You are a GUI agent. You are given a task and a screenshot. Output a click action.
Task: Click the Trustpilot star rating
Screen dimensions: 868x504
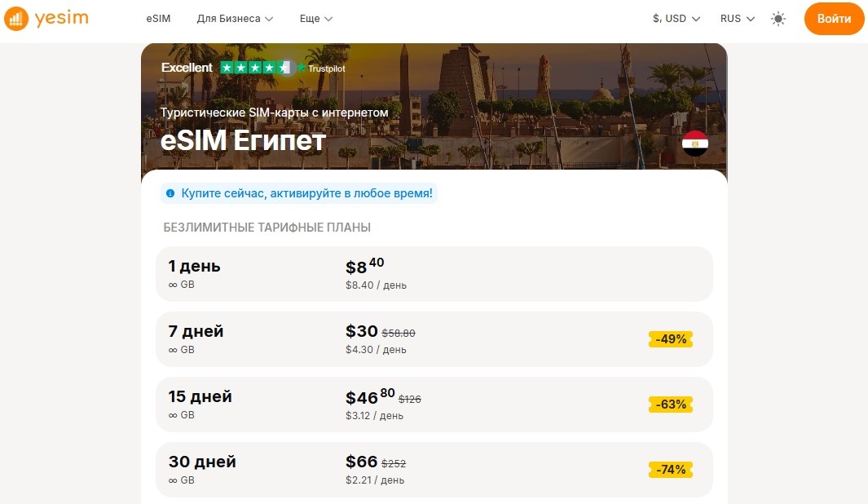(258, 69)
